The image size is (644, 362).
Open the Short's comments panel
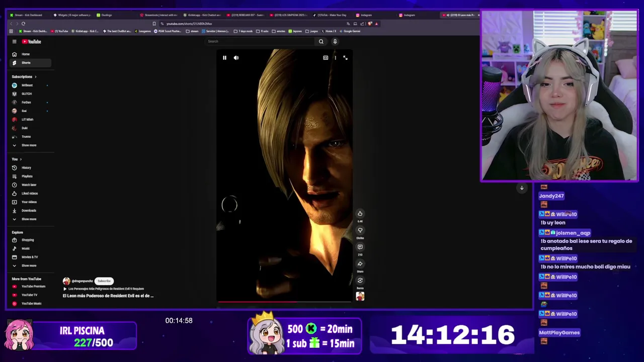point(360,247)
